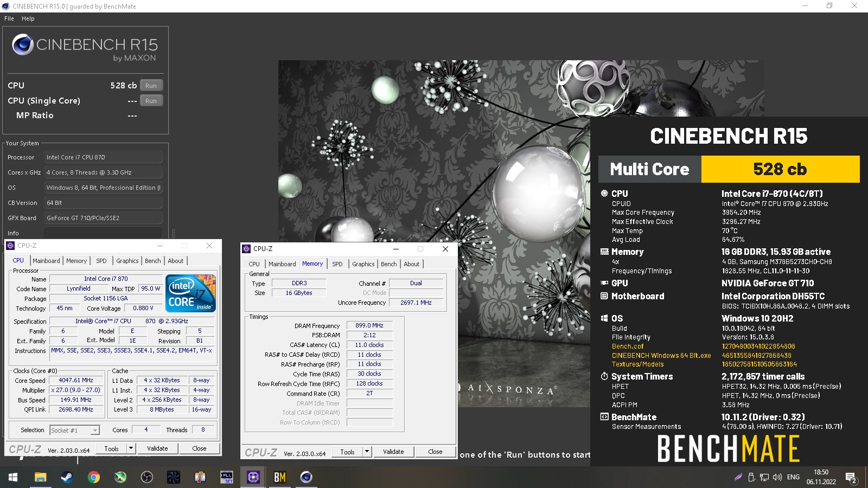Click the Code Name value Lynnfield
Image resolution: width=868 pixels, height=488 pixels.
click(x=79, y=288)
